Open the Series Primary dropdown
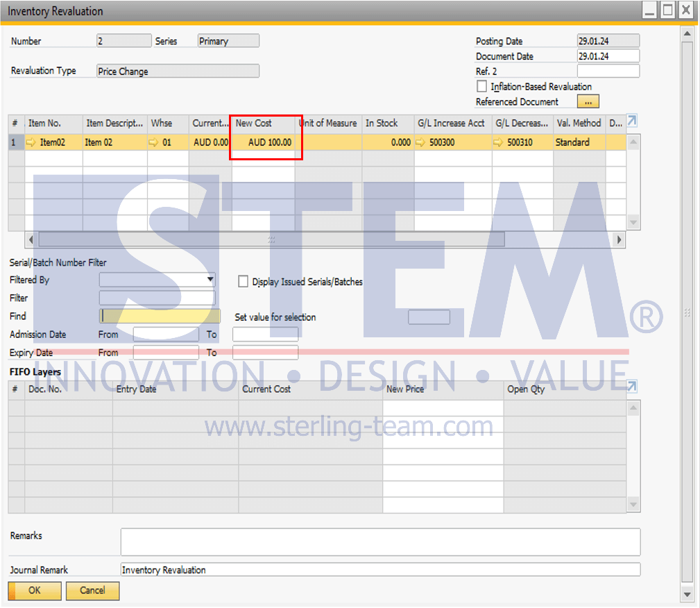The image size is (700, 608). click(x=228, y=41)
